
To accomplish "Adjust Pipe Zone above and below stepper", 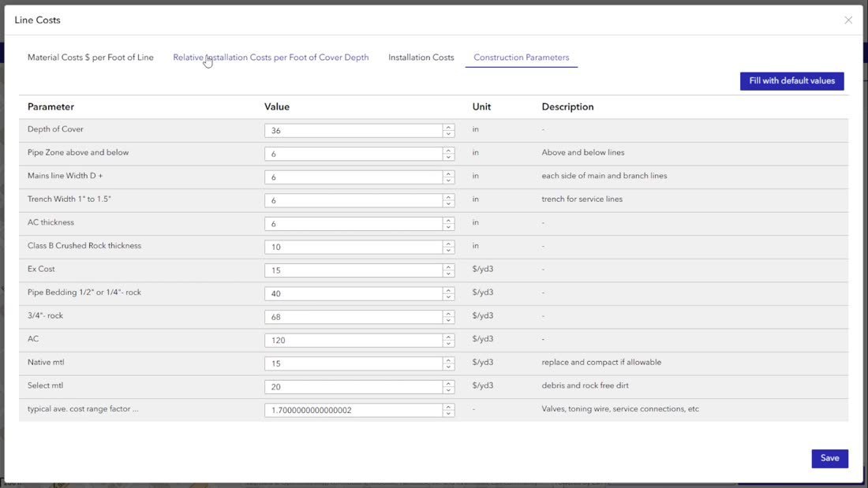I will 448,154.
